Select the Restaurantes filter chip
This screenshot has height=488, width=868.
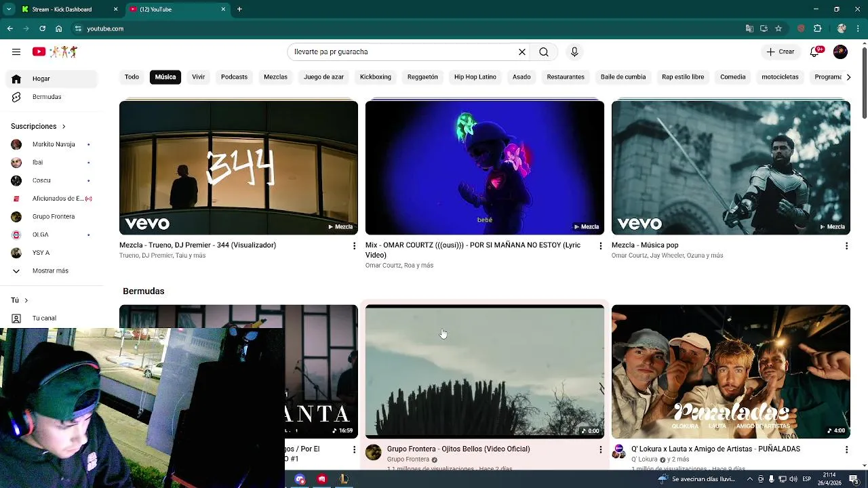tap(566, 77)
